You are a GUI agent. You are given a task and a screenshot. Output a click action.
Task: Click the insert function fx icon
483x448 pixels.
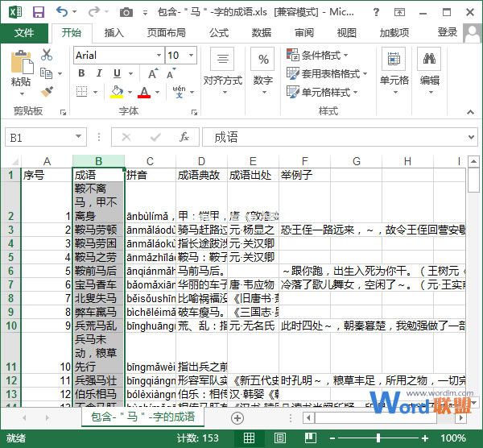(x=184, y=137)
